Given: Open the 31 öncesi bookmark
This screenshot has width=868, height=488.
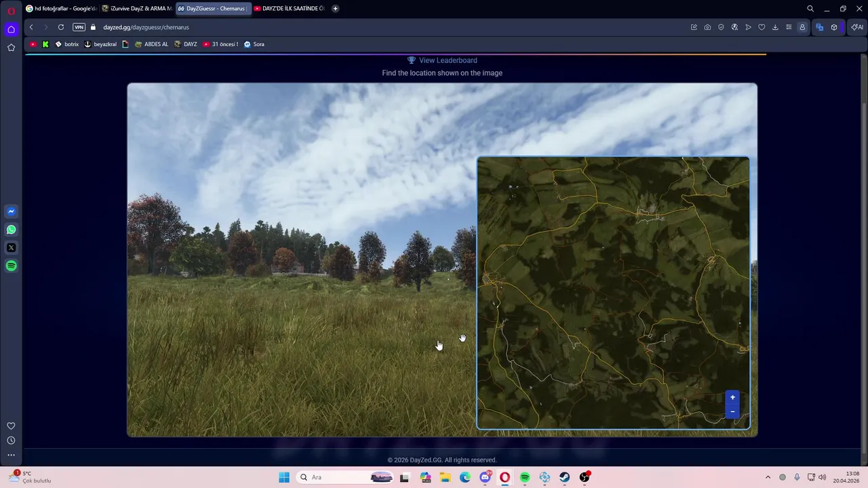Looking at the screenshot, I should tap(220, 44).
